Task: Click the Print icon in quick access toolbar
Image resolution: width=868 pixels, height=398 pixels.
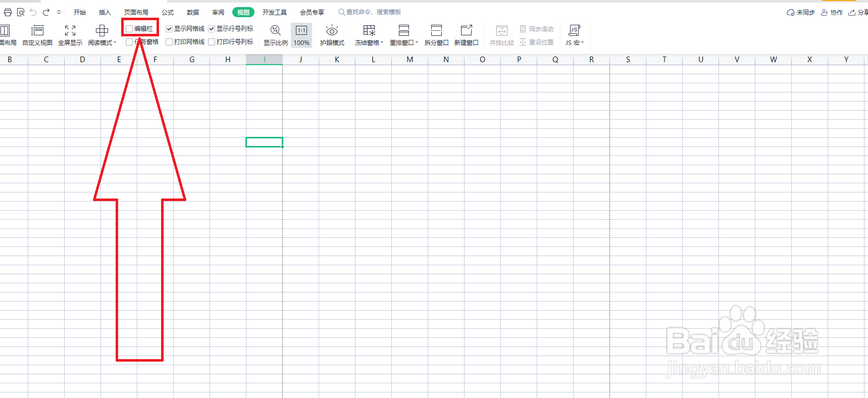Action: pyautogui.click(x=8, y=12)
